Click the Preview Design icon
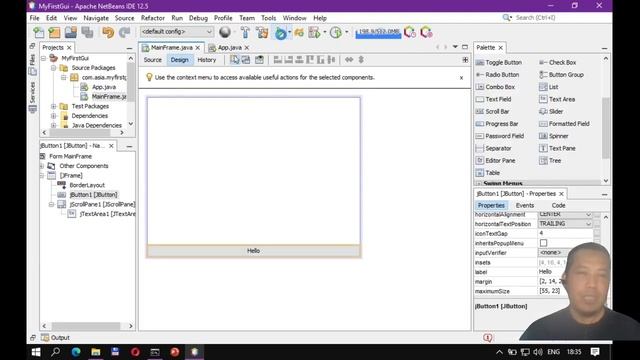Image resolution: width=640 pixels, height=360 pixels. point(259,60)
